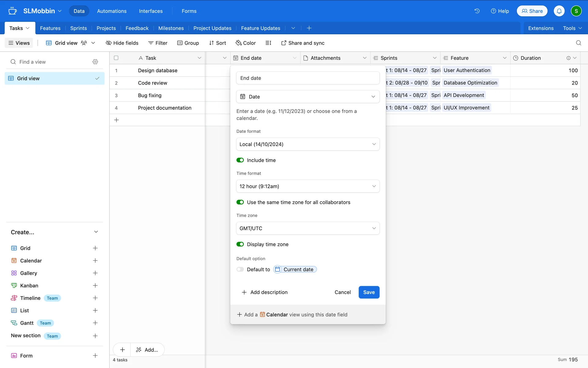Switch to the Milestones table tab

tap(171, 28)
